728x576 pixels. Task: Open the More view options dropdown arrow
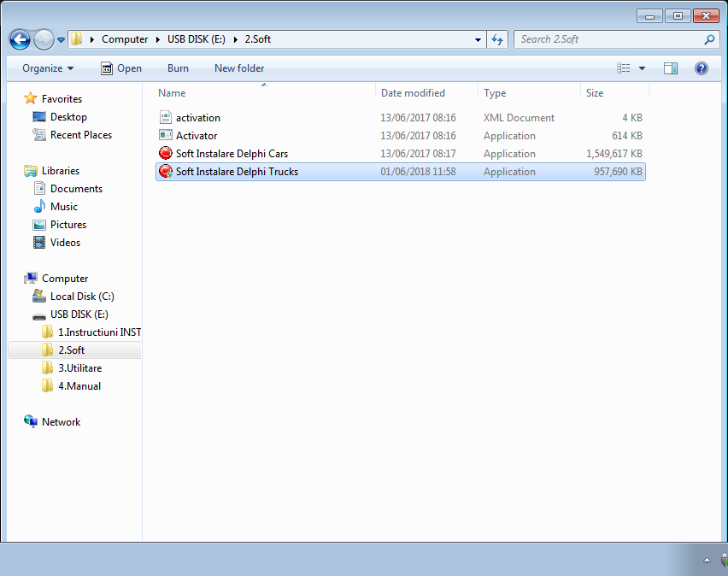[642, 68]
